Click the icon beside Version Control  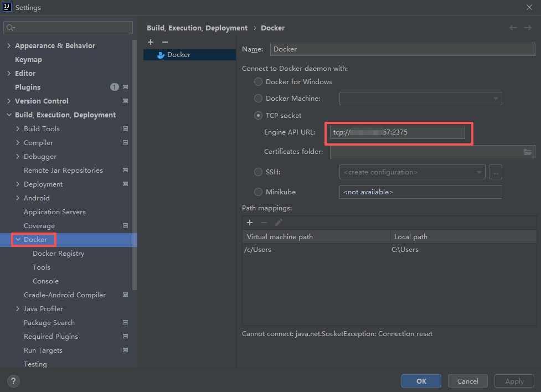click(126, 101)
